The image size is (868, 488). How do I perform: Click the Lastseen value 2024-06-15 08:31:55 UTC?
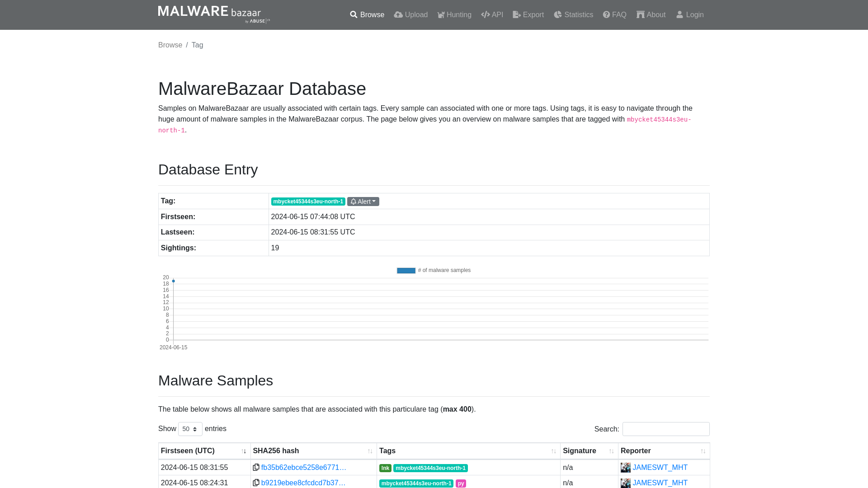point(313,232)
